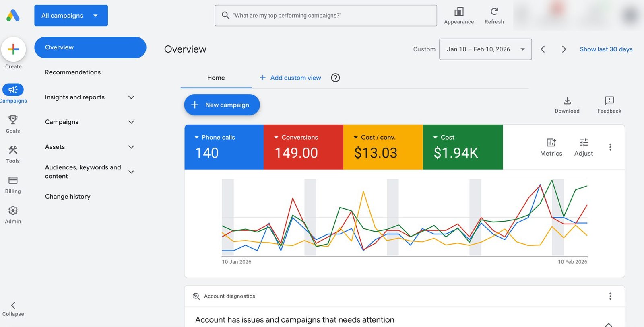
Task: Switch to the Home tab
Action: pos(216,78)
